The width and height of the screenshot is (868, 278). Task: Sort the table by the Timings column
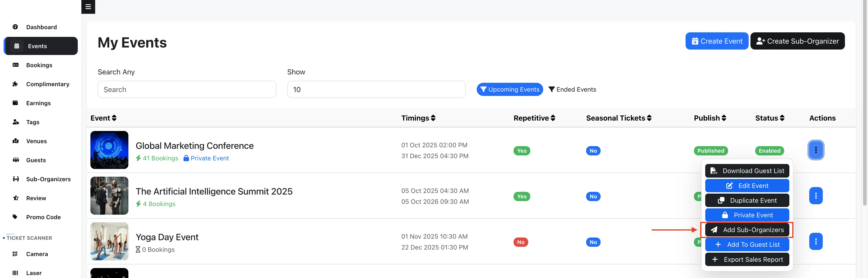pos(418,118)
